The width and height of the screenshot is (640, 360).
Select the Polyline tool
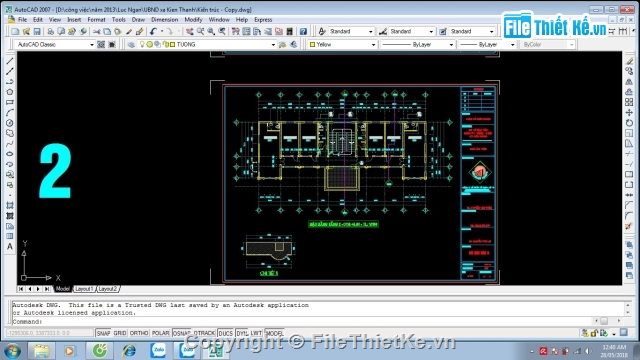[10, 82]
